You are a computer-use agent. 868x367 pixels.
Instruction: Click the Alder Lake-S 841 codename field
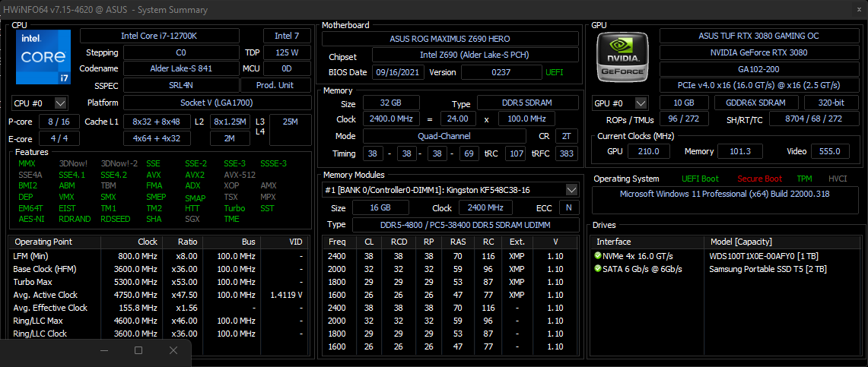point(181,68)
